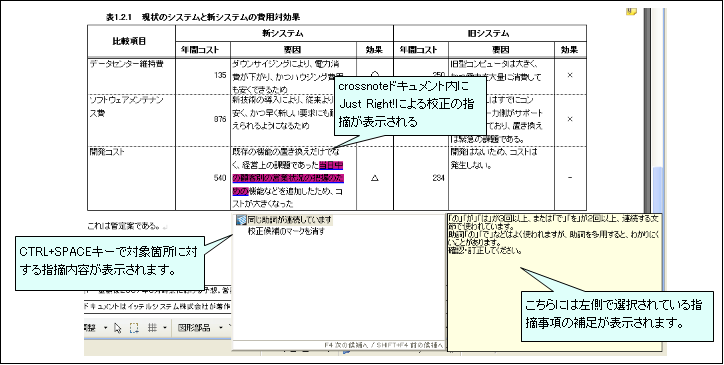Viewport: 724px width, 365px height.
Task: Click the × in the データセンター維持費 row
Action: point(570,75)
